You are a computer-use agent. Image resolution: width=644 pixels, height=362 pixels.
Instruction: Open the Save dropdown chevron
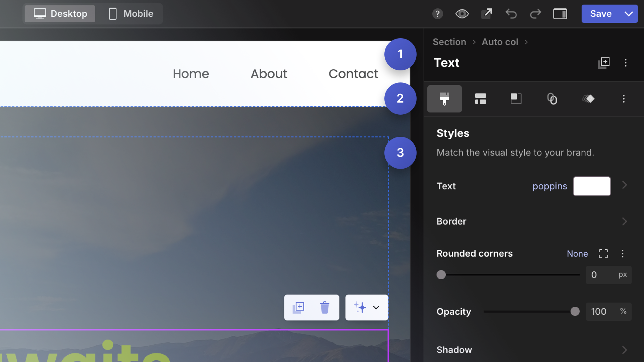[629, 14]
